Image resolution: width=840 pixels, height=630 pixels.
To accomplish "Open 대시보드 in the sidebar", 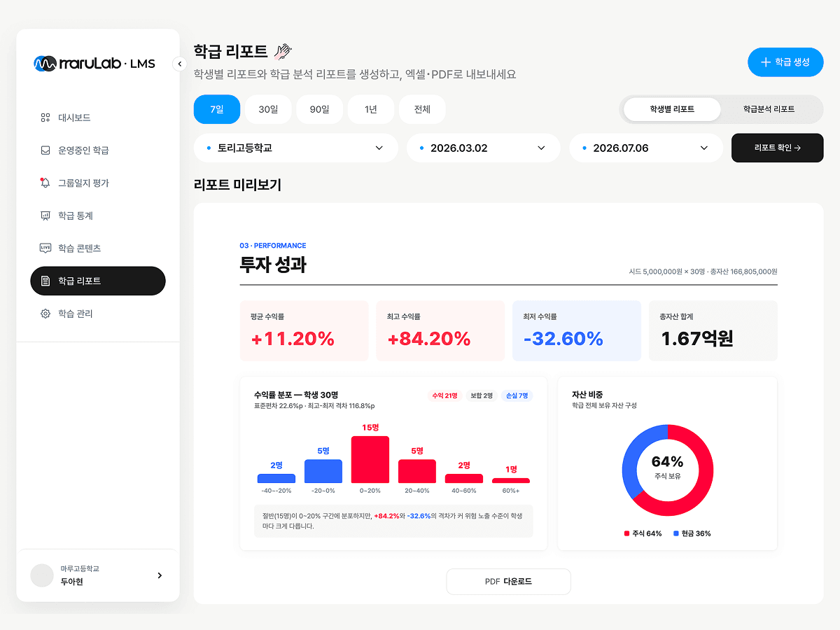I will click(98, 118).
